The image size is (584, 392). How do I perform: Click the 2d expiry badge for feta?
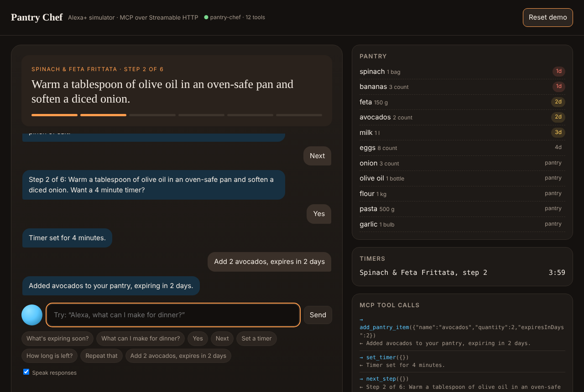click(x=558, y=102)
